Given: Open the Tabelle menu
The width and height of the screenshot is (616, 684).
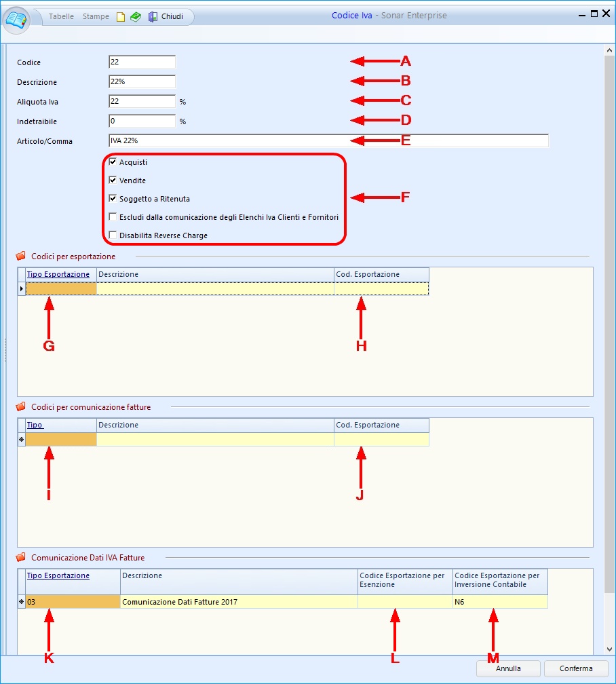Looking at the screenshot, I should click(62, 17).
